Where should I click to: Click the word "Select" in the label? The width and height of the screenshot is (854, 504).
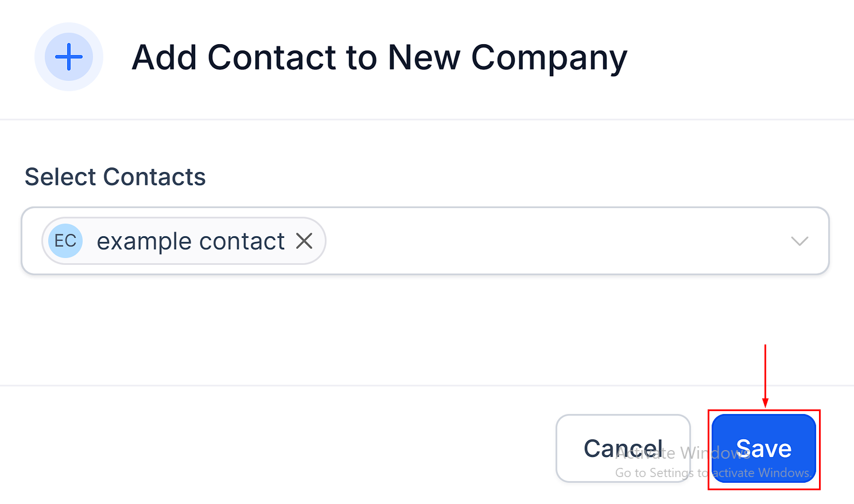pos(61,177)
